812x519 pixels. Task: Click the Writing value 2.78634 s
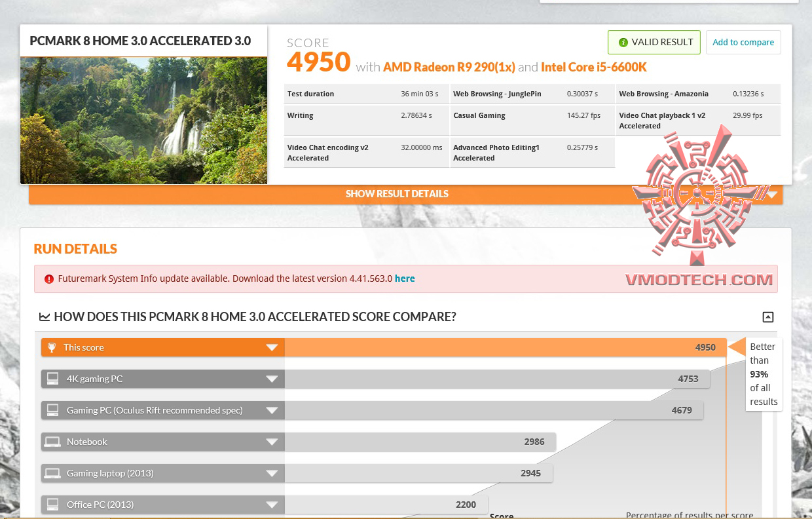pos(416,115)
